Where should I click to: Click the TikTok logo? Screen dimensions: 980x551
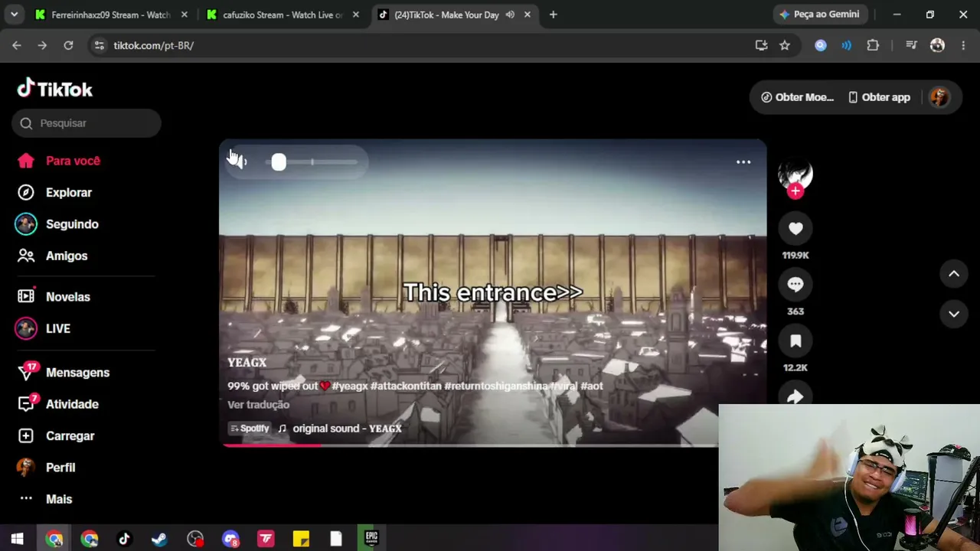coord(54,89)
